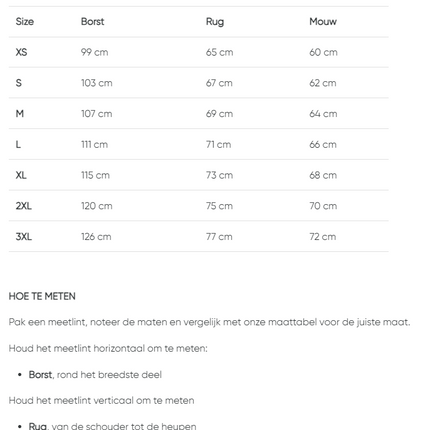Select the XL size row label
The width and height of the screenshot is (430, 430).
click(x=21, y=175)
